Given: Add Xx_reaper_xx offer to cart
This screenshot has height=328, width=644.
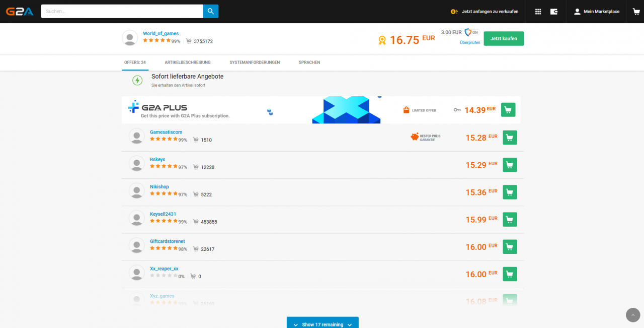Looking at the screenshot, I should click(510, 274).
